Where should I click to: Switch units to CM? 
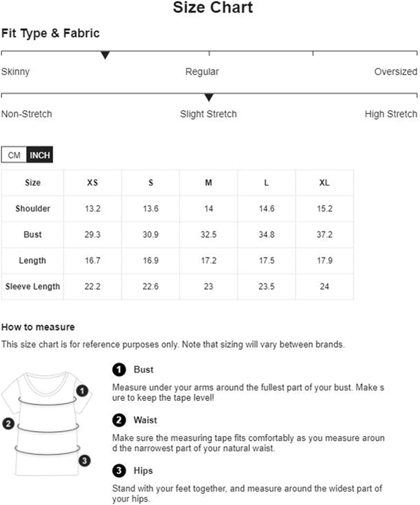14,155
